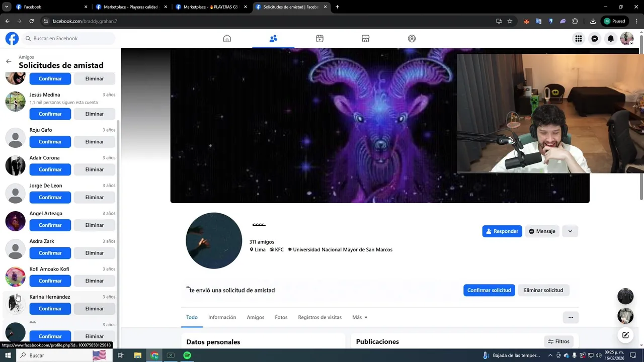
Task: Open a new browser tab
Action: click(x=337, y=7)
